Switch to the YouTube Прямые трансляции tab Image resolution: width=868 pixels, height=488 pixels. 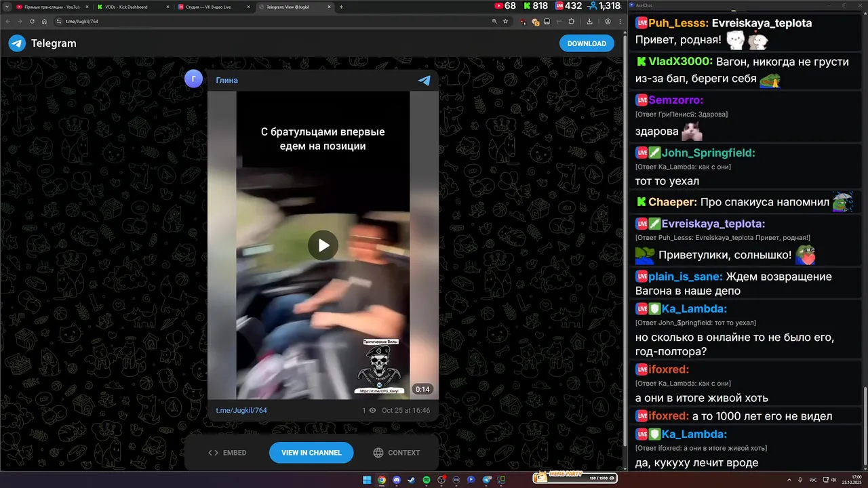(52, 7)
